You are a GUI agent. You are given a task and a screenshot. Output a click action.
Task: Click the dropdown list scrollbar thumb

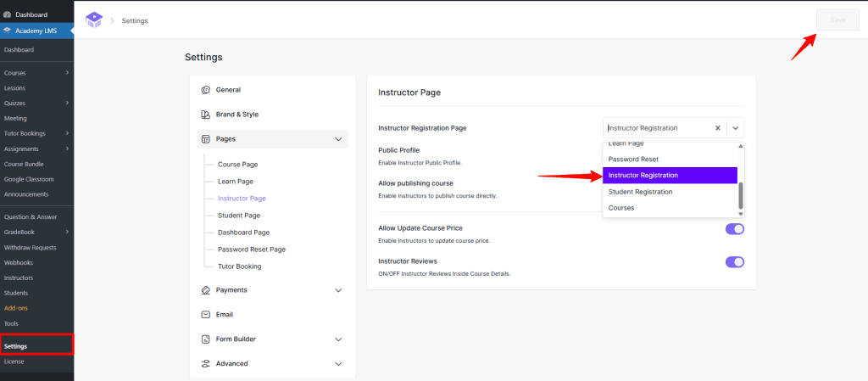click(x=741, y=195)
